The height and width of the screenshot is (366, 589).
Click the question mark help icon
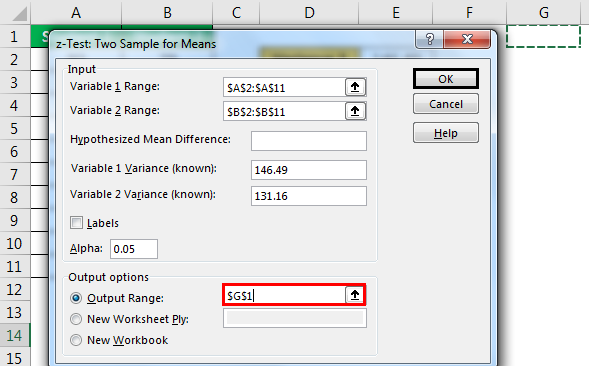[x=429, y=39]
